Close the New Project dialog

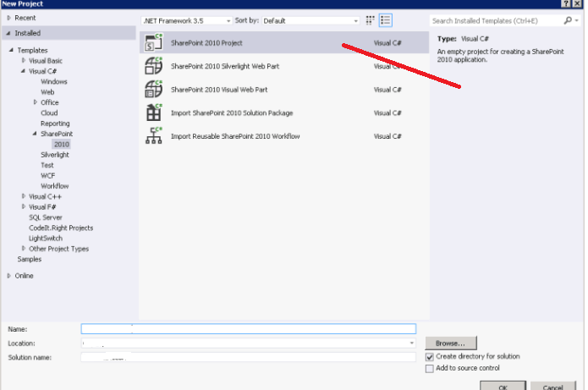[x=577, y=3]
